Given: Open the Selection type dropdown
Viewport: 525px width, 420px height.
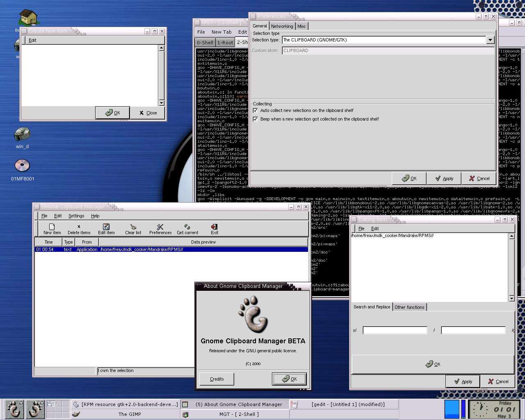Looking at the screenshot, I should pos(491,40).
